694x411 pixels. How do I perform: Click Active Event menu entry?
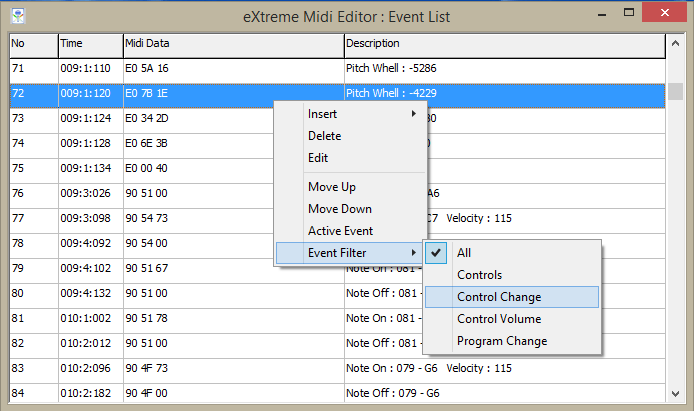click(x=350, y=231)
